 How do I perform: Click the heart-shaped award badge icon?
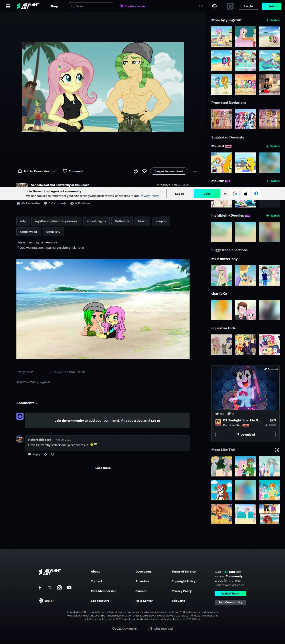pyautogui.click(x=135, y=171)
